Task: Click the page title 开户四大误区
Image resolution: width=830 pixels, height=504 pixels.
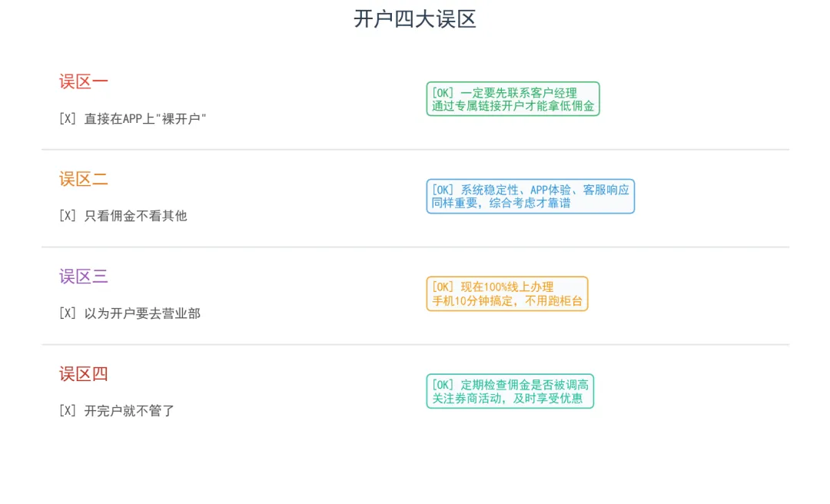Action: tap(415, 19)
